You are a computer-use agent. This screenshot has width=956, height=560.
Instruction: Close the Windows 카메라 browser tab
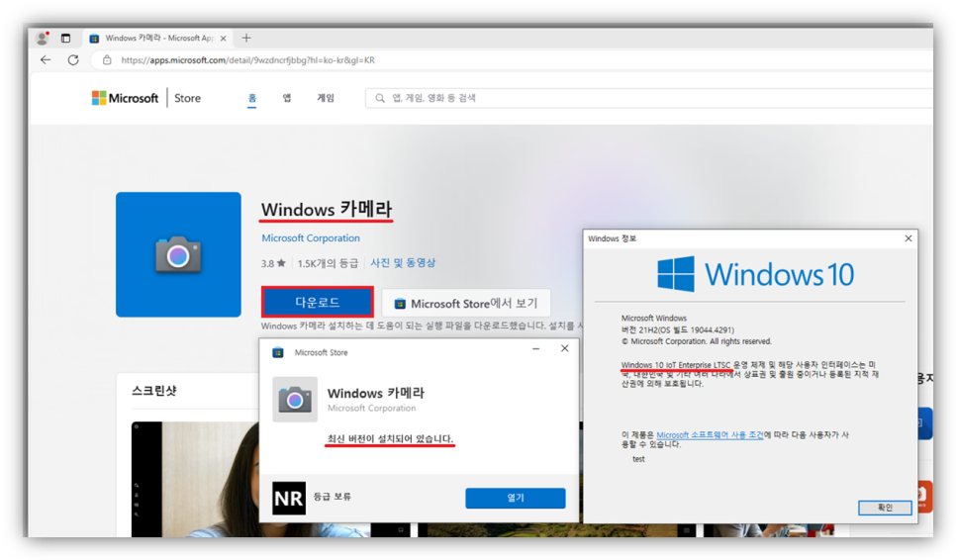223,39
